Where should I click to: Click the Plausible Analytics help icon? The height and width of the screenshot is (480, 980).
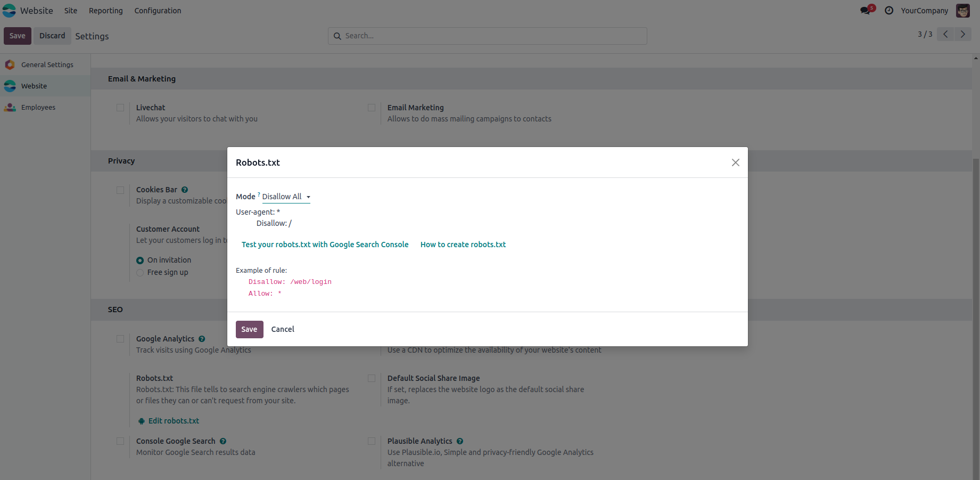[460, 441]
